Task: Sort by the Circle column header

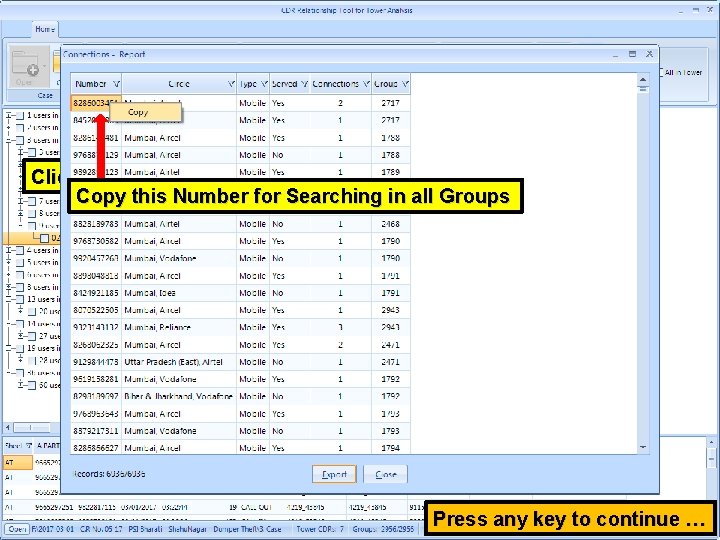Action: (x=179, y=84)
